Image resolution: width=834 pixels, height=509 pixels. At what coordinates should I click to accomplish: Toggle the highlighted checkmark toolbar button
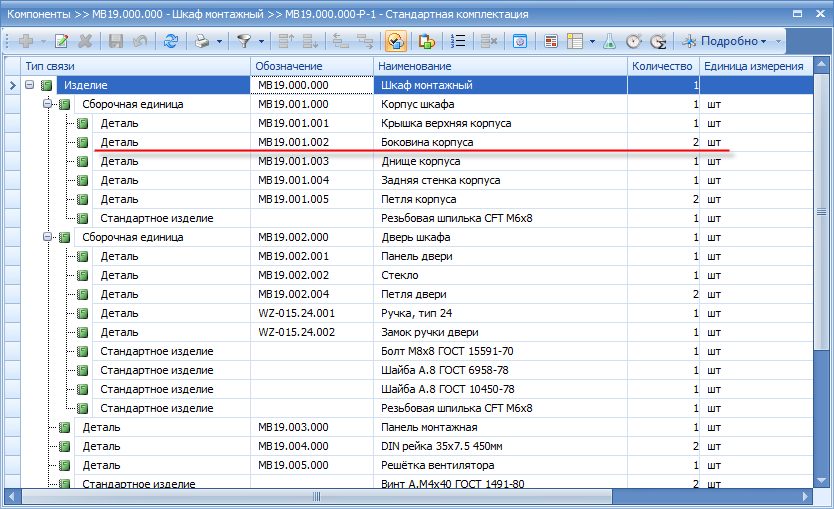click(396, 41)
